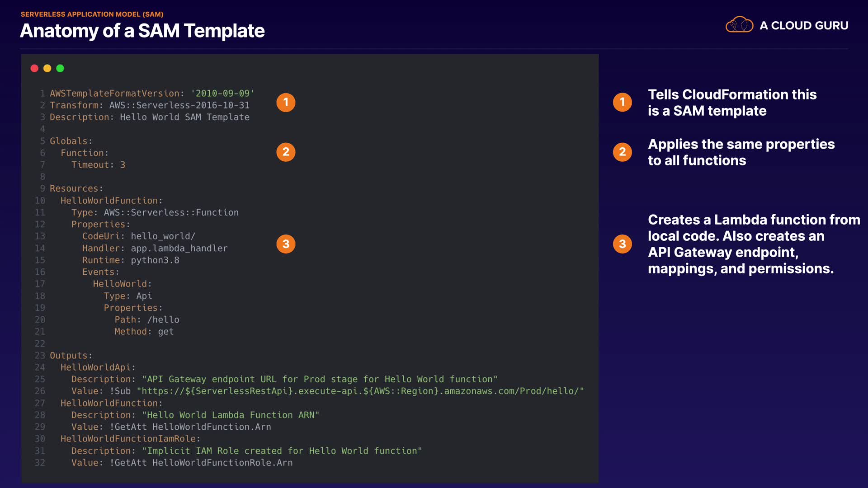Click the 'Resources:' key in the code

[x=76, y=188]
